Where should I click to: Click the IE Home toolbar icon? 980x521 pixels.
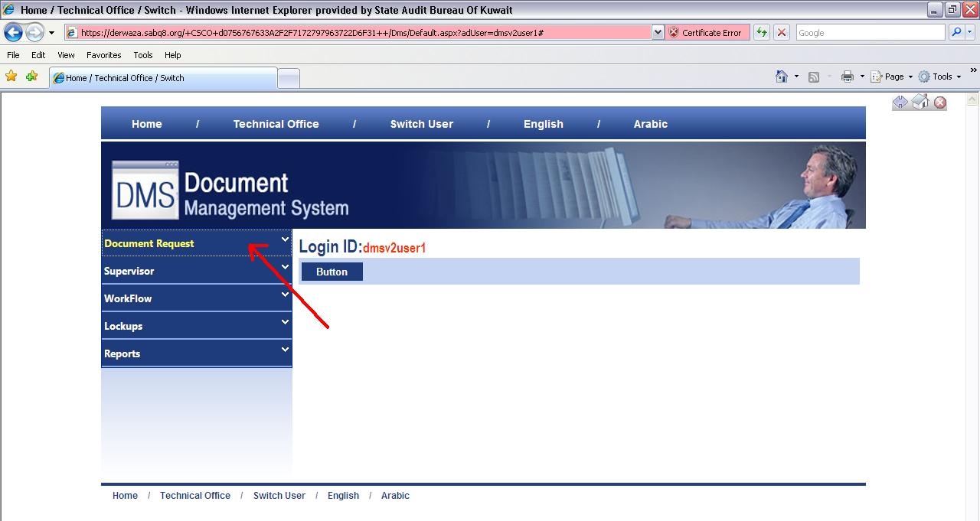tap(782, 77)
